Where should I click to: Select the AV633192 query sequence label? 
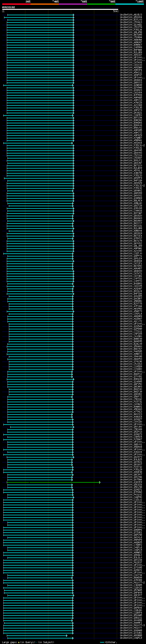(x=8, y=7)
